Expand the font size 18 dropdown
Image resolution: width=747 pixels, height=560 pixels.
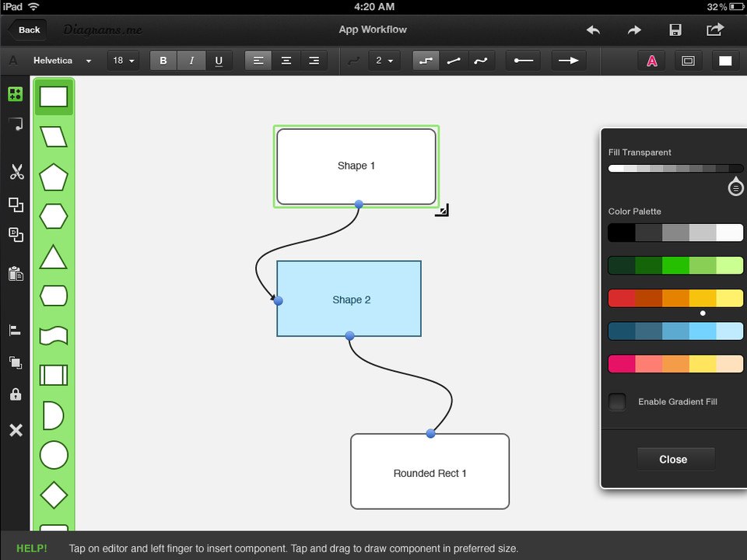click(x=124, y=61)
